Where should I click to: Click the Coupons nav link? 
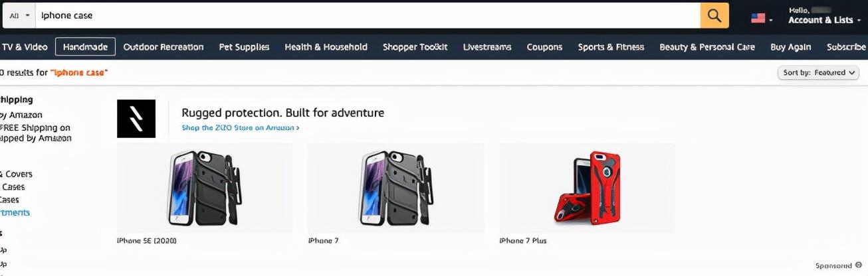pyautogui.click(x=544, y=47)
